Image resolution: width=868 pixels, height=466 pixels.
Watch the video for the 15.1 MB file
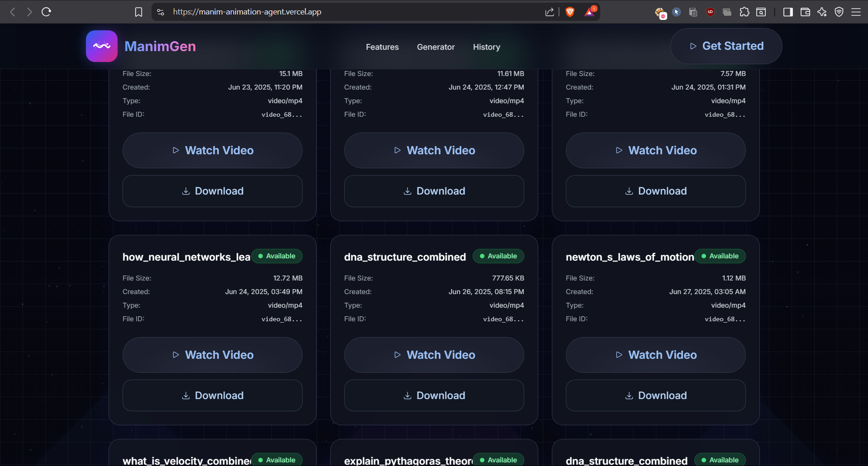click(x=213, y=151)
